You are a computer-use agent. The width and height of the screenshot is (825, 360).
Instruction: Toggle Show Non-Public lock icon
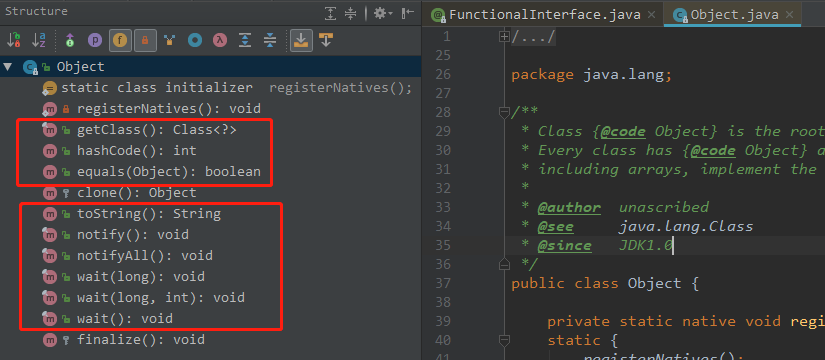click(x=145, y=40)
